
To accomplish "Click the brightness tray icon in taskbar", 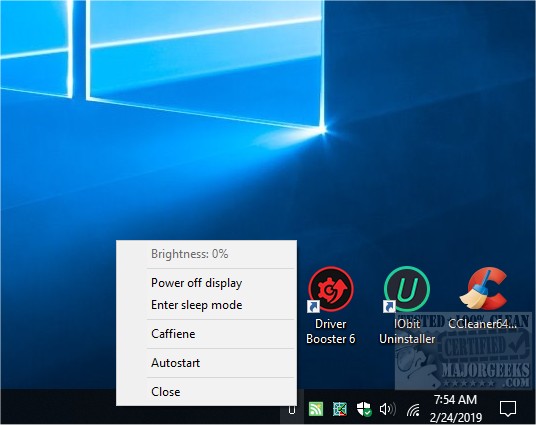I will click(292, 409).
